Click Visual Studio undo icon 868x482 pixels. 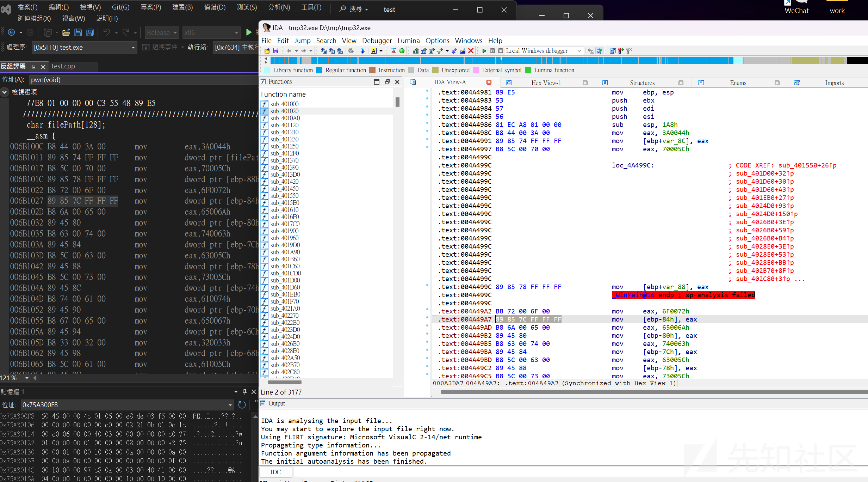click(x=106, y=32)
